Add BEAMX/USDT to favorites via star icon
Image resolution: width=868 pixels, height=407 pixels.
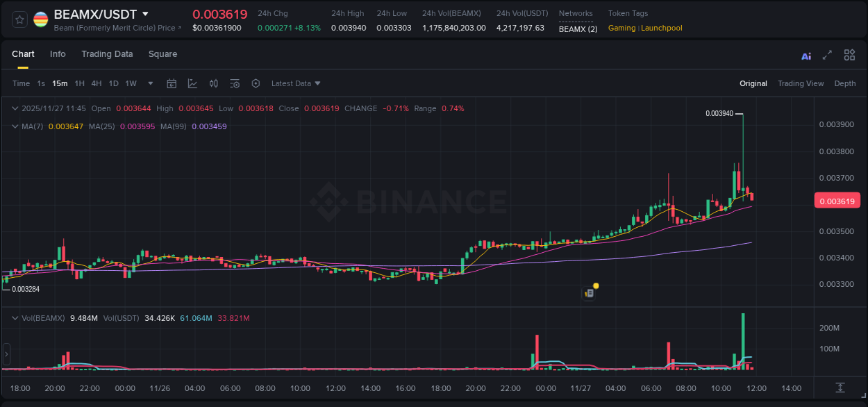[x=19, y=19]
